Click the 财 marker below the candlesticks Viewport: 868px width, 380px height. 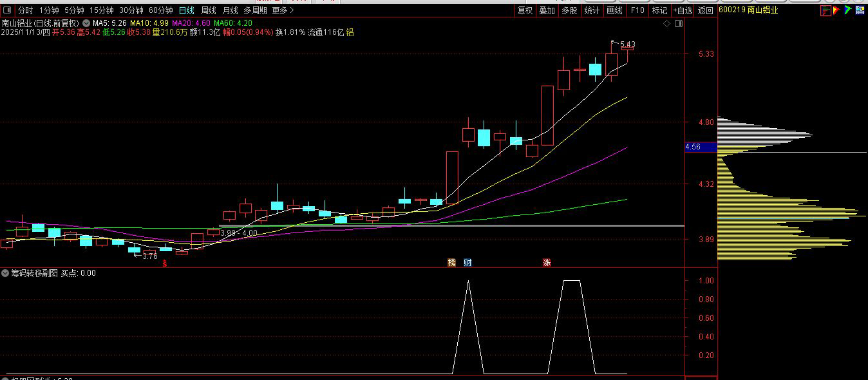point(467,263)
